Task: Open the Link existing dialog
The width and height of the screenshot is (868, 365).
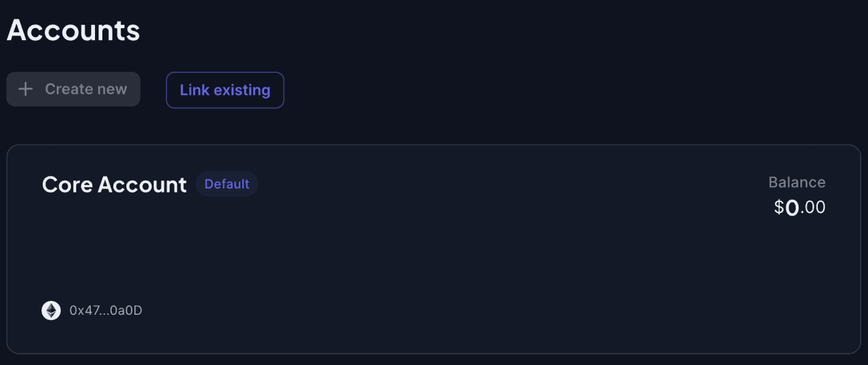Action: [x=225, y=90]
